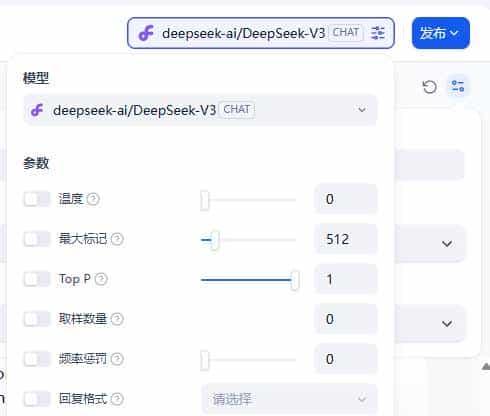Click the 频率惩罚 parameter label
490x416 pixels.
point(83,359)
